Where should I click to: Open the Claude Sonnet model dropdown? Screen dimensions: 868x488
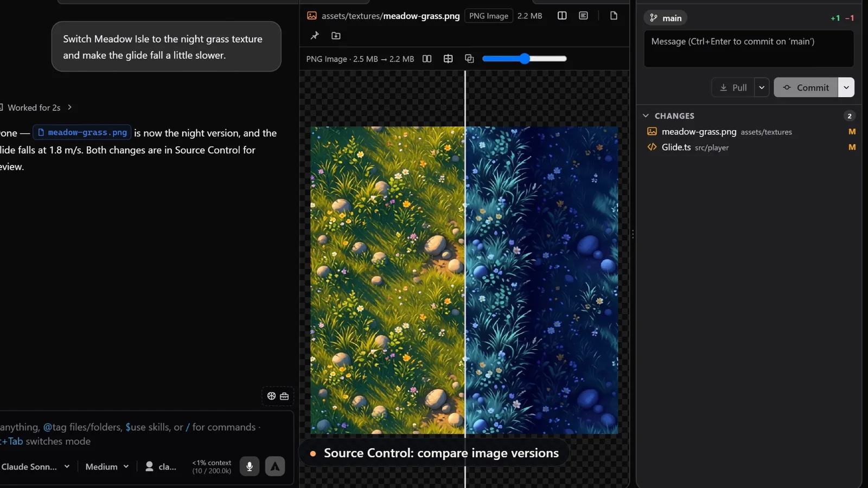[x=35, y=466]
